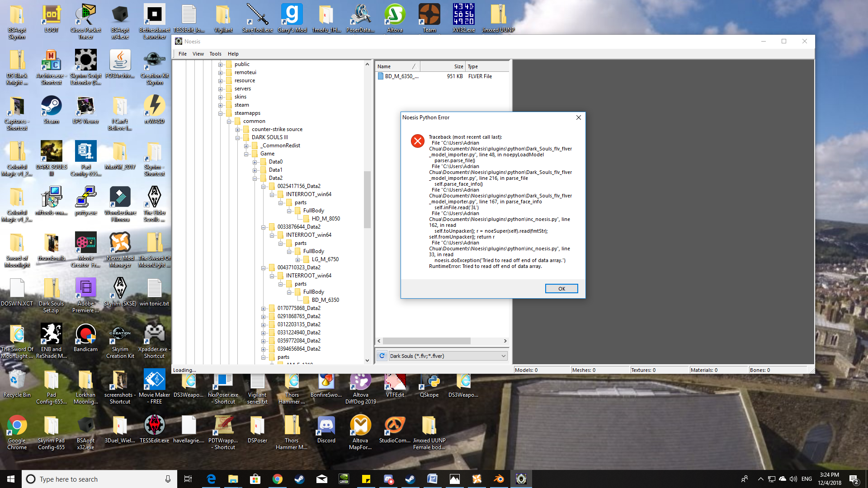The image size is (868, 488).
Task: Expand the counter-strike source tree node
Action: click(238, 130)
